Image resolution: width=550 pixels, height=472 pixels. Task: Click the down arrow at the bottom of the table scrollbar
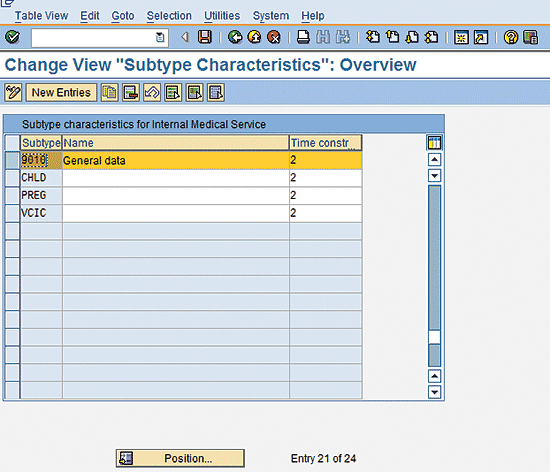click(x=434, y=392)
